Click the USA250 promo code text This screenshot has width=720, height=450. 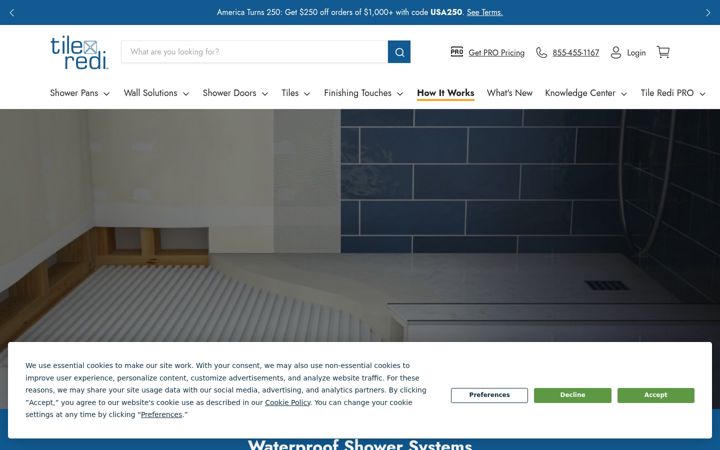coord(446,12)
